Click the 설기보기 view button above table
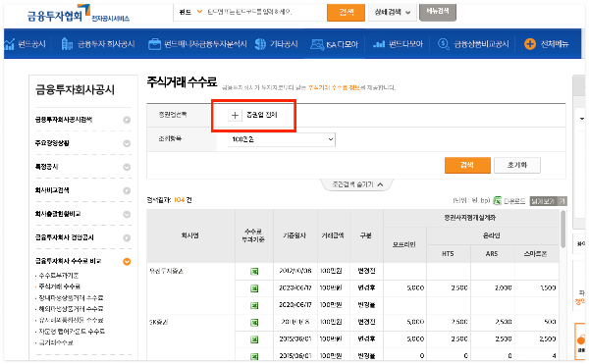This screenshot has width=589, height=364. pyautogui.click(x=548, y=201)
